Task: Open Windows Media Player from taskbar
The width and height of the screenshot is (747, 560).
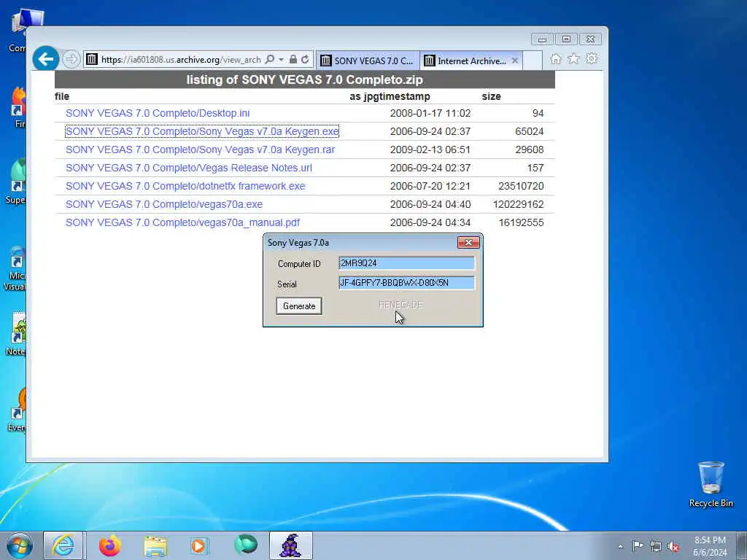Action: [x=199, y=545]
